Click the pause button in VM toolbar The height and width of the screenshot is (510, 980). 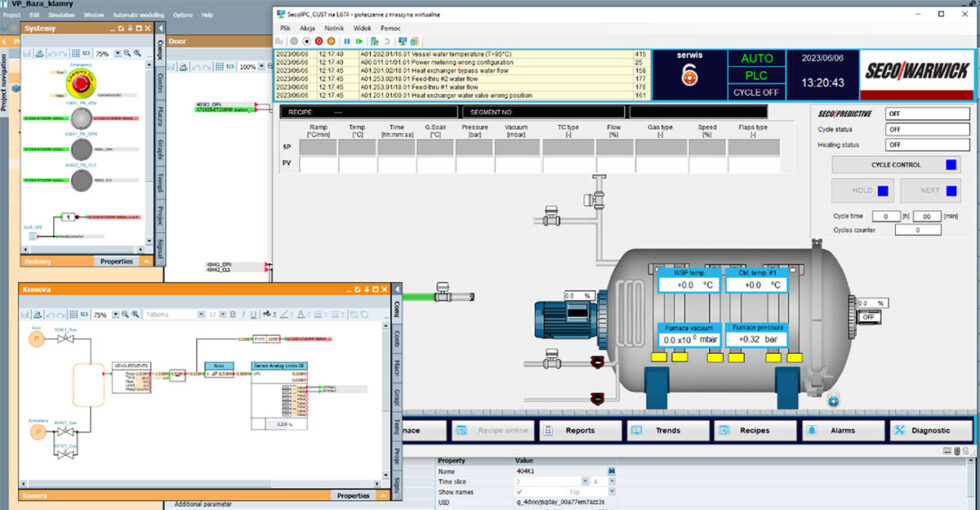(x=347, y=41)
